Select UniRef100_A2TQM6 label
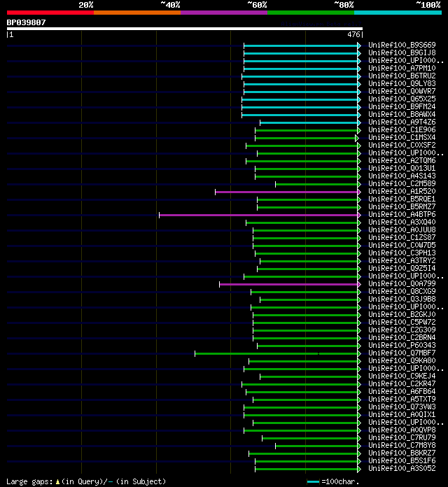Image resolution: width=448 pixels, height=487 pixels. [x=402, y=160]
